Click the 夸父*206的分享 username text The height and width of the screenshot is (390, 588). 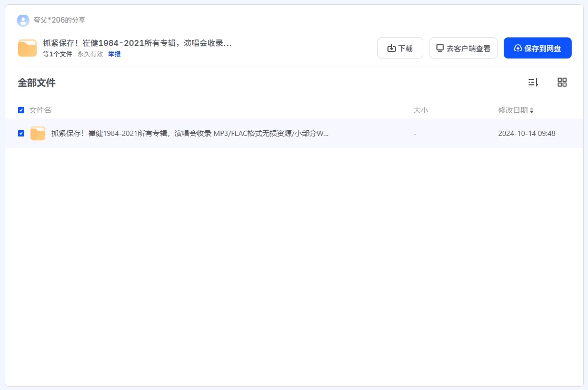pos(59,20)
